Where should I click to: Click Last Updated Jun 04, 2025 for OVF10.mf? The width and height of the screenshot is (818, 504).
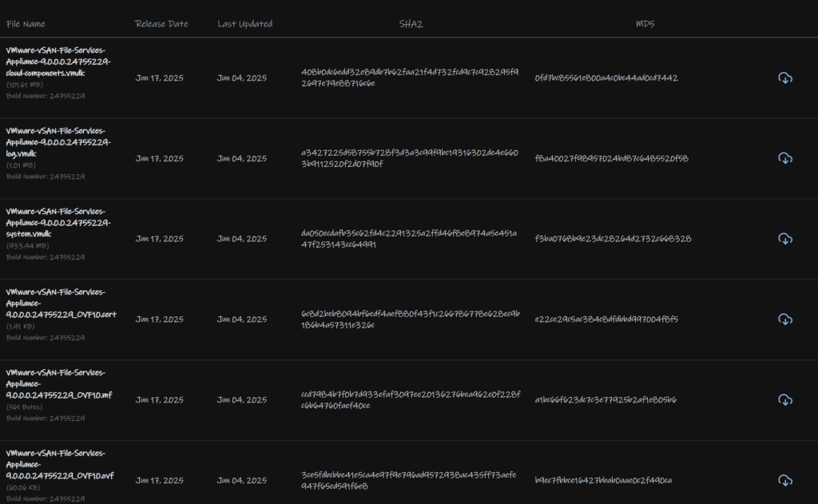[x=242, y=400]
